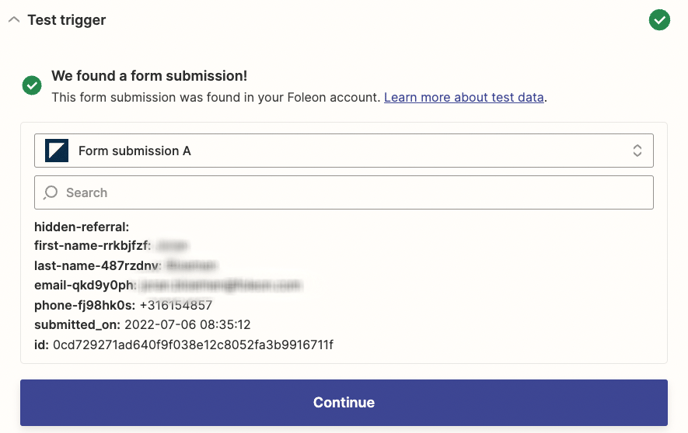Click the Test trigger header title
688x433 pixels.
(65, 20)
